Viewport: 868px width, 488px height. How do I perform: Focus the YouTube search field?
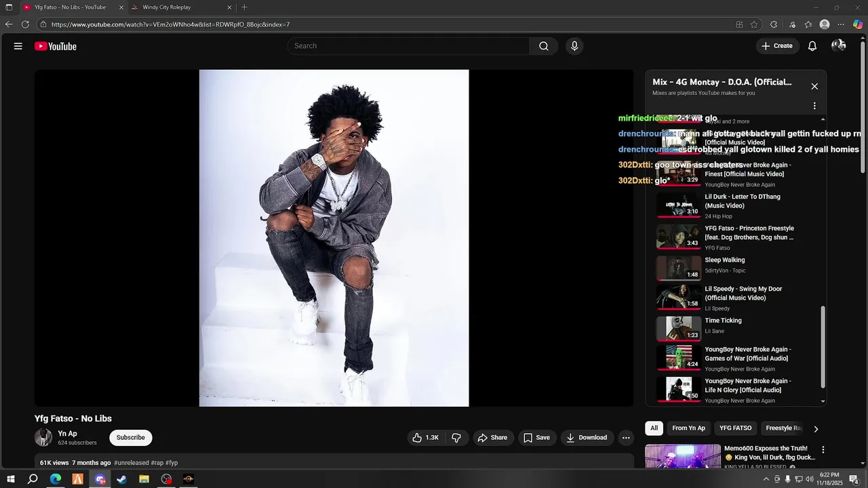tap(408, 46)
